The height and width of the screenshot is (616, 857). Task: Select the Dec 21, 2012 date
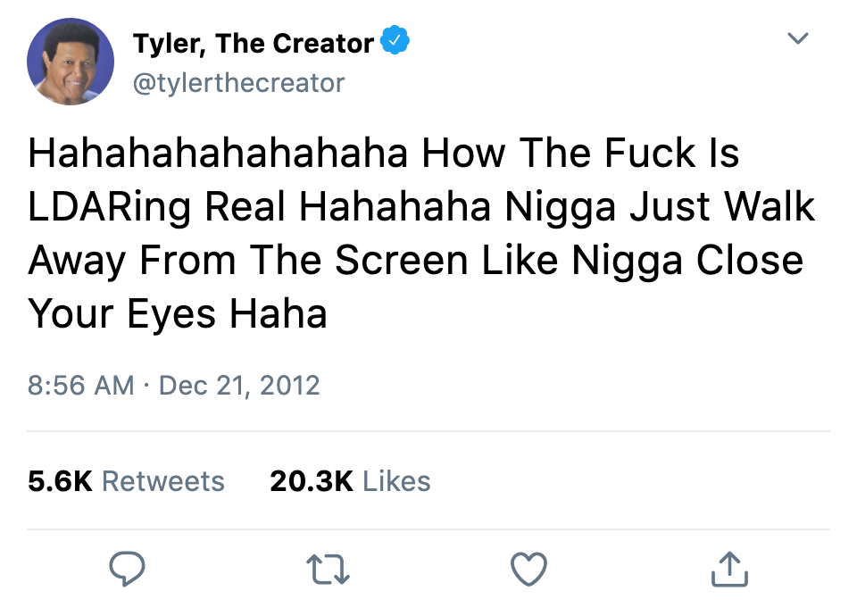coord(239,386)
